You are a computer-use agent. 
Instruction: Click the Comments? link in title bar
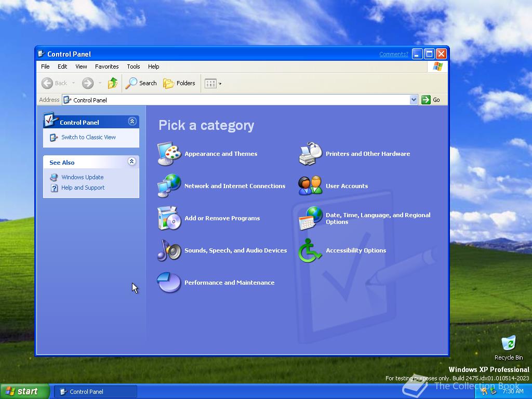(394, 54)
